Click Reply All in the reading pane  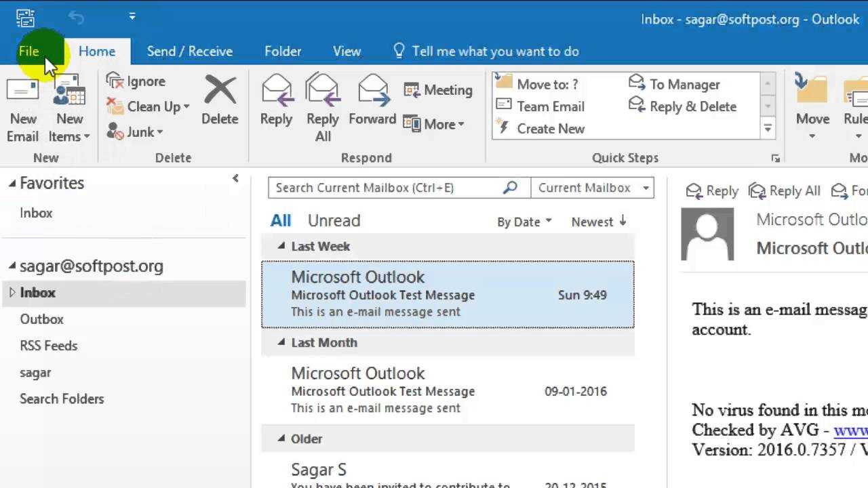pos(785,191)
